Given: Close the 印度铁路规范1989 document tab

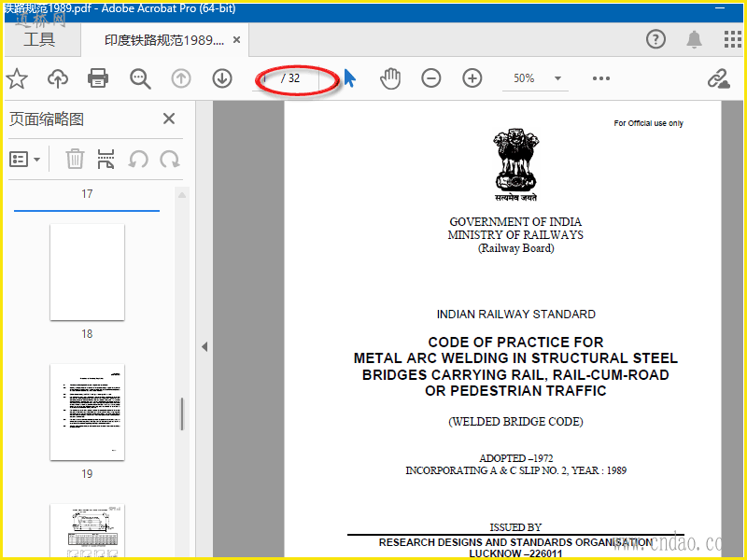Looking at the screenshot, I should tap(236, 40).
